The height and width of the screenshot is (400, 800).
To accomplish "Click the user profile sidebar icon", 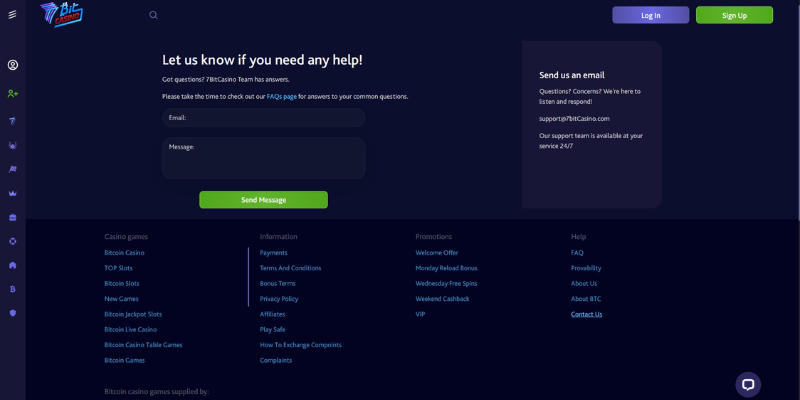I will (x=13, y=65).
